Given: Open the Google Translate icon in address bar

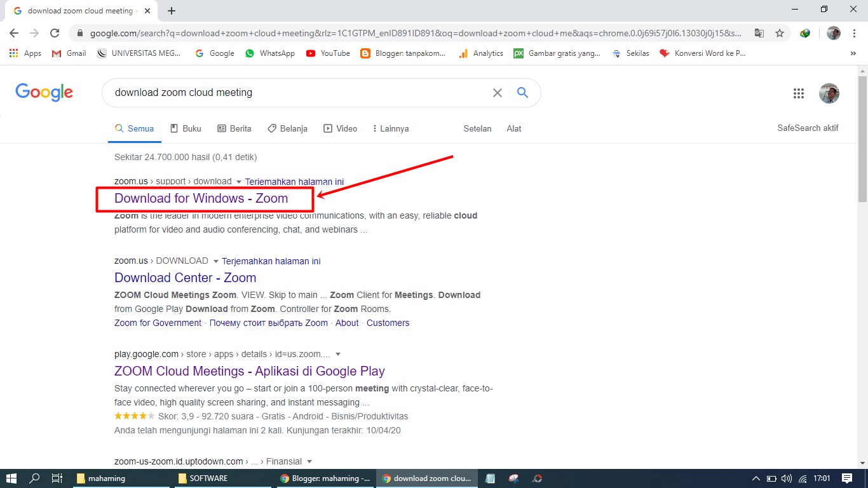Looking at the screenshot, I should [759, 32].
